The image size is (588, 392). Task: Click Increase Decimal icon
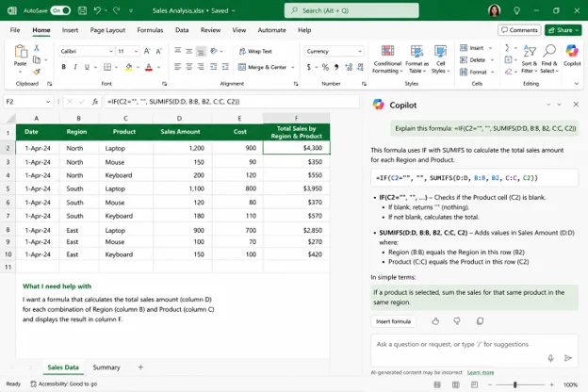point(349,67)
